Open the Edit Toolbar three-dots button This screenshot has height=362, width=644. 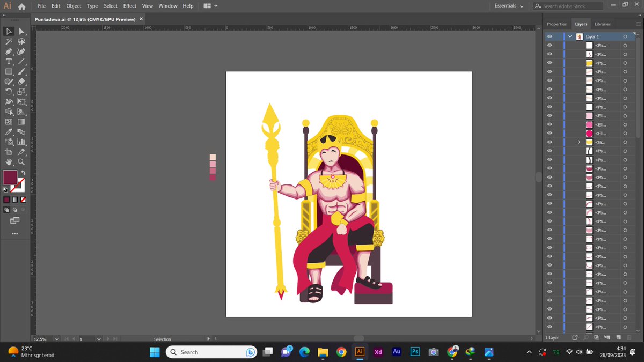15,234
